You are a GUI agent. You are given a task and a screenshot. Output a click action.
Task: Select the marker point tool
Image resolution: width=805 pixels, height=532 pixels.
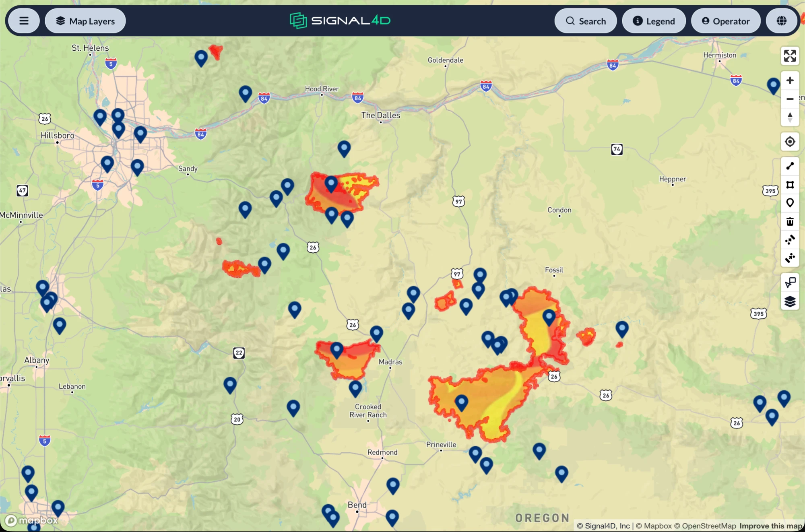[790, 203]
